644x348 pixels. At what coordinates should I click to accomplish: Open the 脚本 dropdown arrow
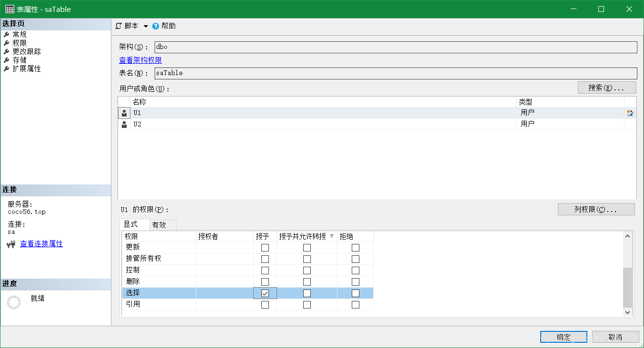click(x=146, y=26)
